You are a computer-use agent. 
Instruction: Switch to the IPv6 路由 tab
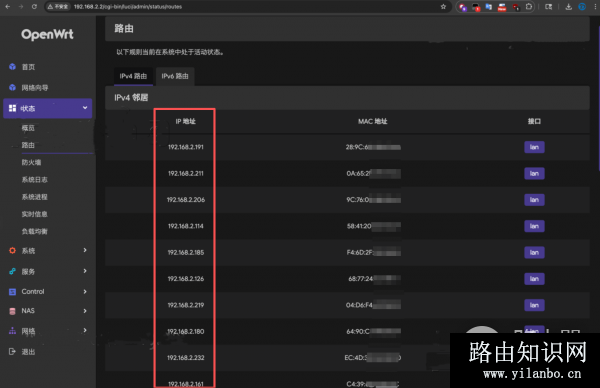point(175,76)
